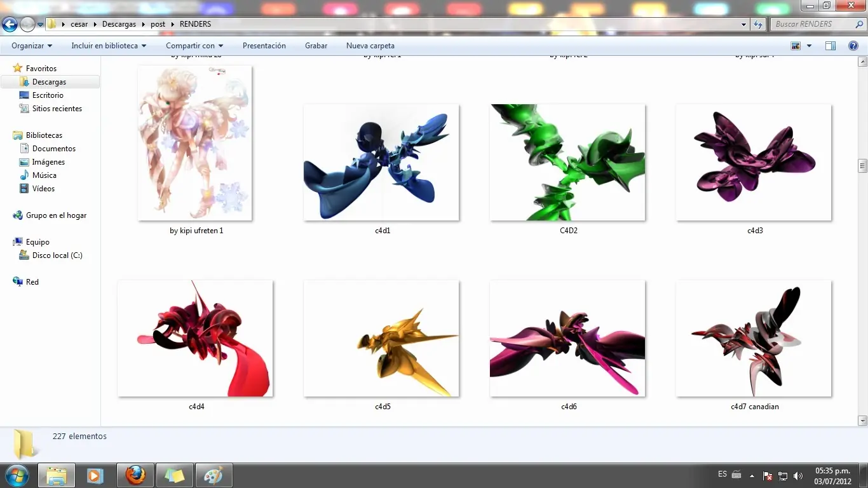Toggle the preview pane icon
The height and width of the screenshot is (488, 868).
[x=831, y=46]
